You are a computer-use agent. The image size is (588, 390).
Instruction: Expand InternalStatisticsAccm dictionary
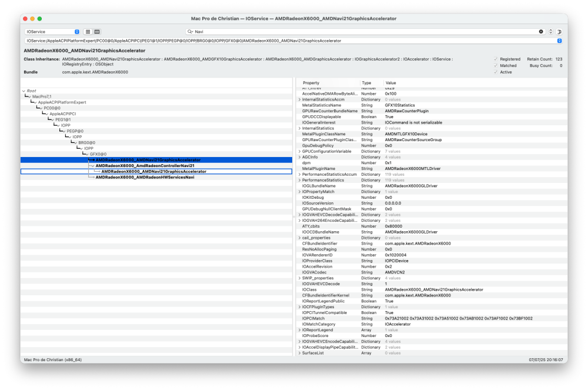[299, 100]
